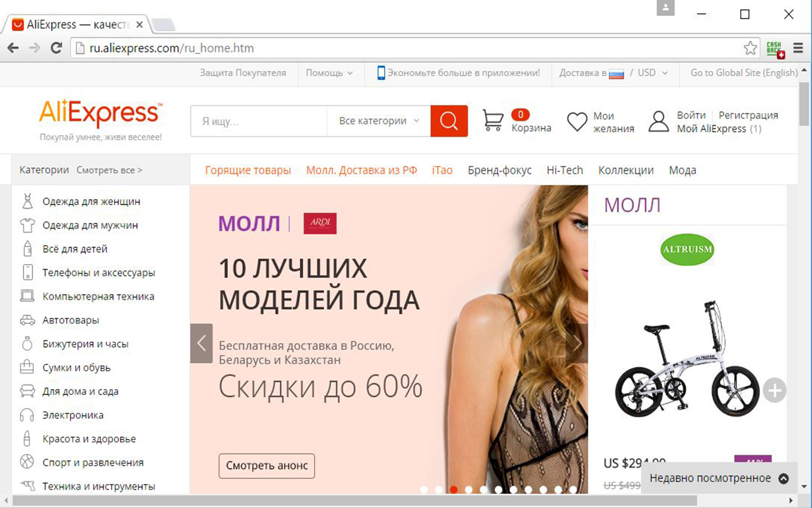Image resolution: width=812 pixels, height=508 pixels.
Task: Click the mobile phone app promo icon
Action: (x=381, y=73)
